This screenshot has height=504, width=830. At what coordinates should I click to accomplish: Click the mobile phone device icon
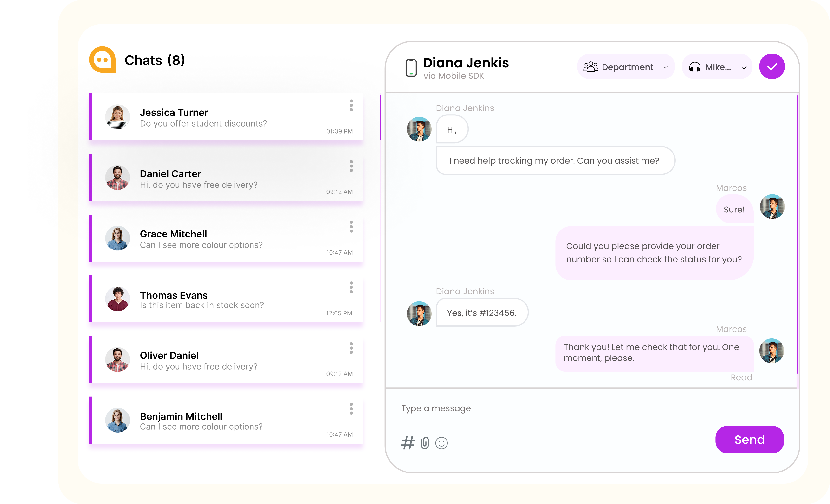(x=411, y=68)
